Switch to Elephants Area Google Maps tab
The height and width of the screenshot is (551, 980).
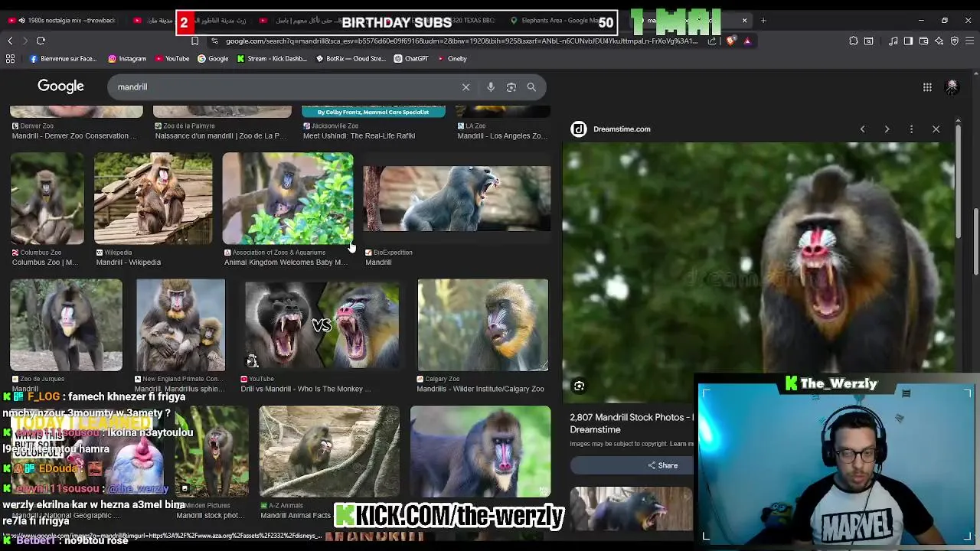[x=559, y=21]
